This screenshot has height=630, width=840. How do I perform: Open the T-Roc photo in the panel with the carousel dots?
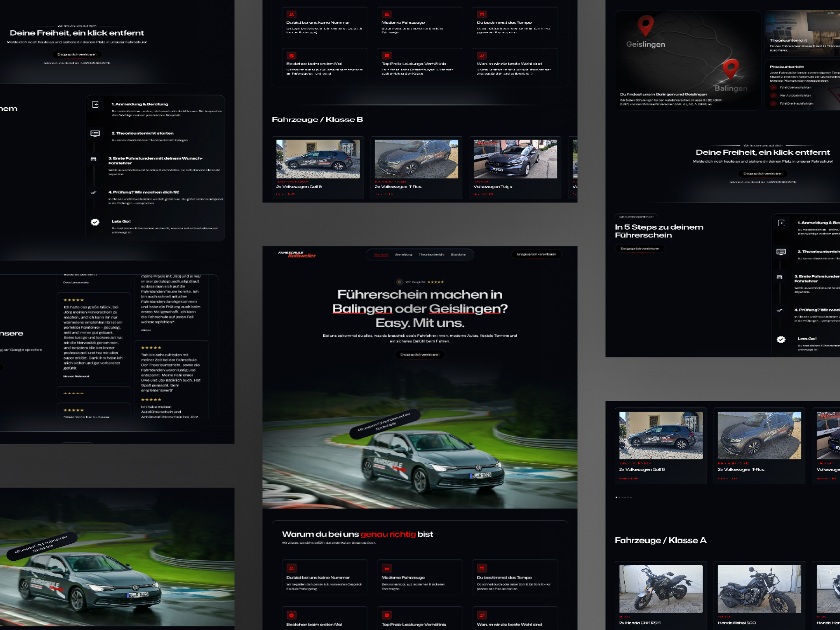pyautogui.click(x=759, y=435)
